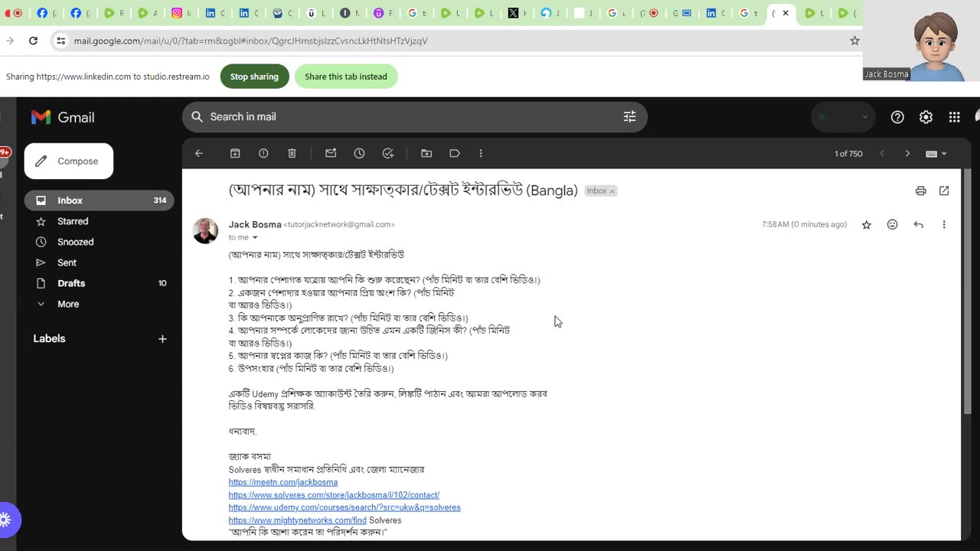
Task: Open the Snoozed folder
Action: (99, 242)
